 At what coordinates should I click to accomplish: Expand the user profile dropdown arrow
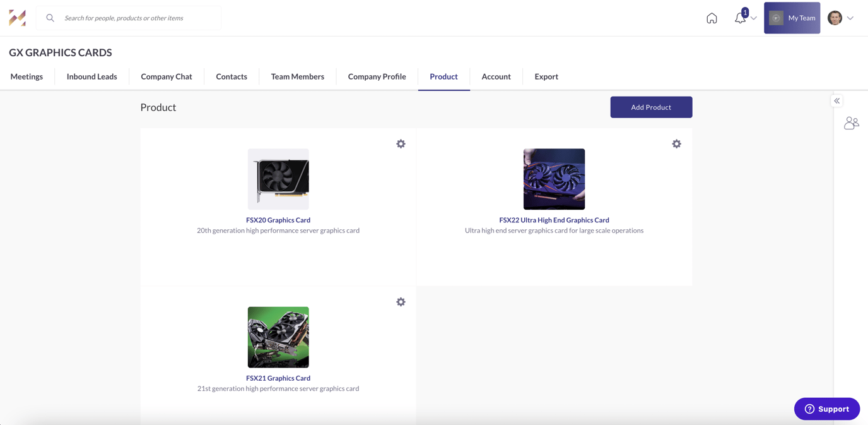click(x=850, y=18)
